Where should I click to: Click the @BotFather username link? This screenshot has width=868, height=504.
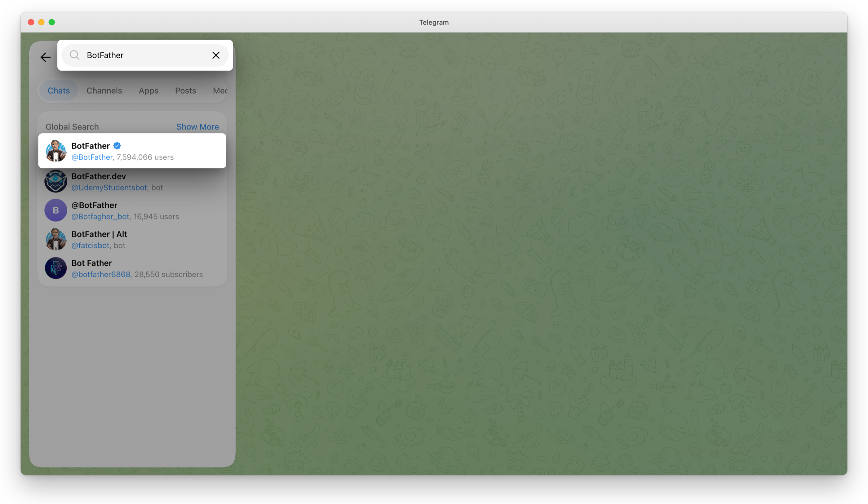[x=92, y=157]
